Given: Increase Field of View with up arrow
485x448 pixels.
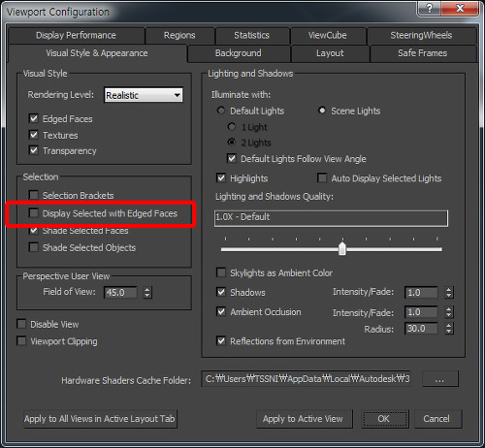Looking at the screenshot, I should [147, 289].
